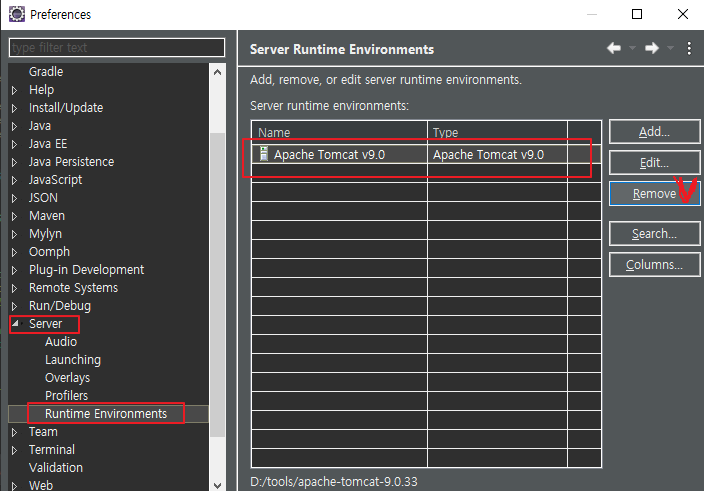Screen dimensions: 704x491
Task: Expand the Remote Systems tree node
Action: [x=14, y=288]
